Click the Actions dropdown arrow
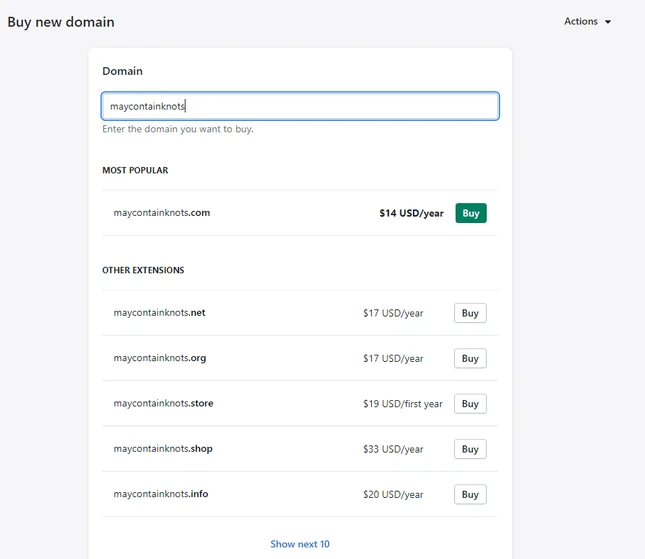The width and height of the screenshot is (645, 559). [608, 22]
